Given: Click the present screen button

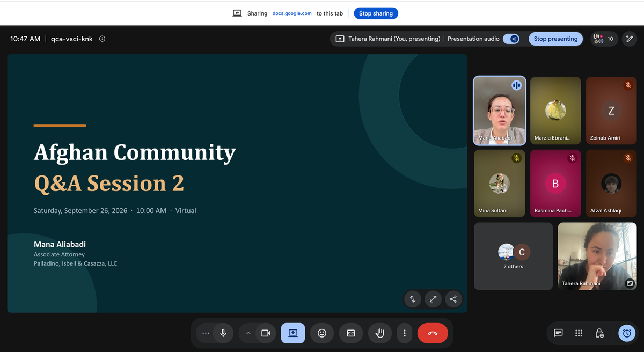Looking at the screenshot, I should (x=293, y=333).
